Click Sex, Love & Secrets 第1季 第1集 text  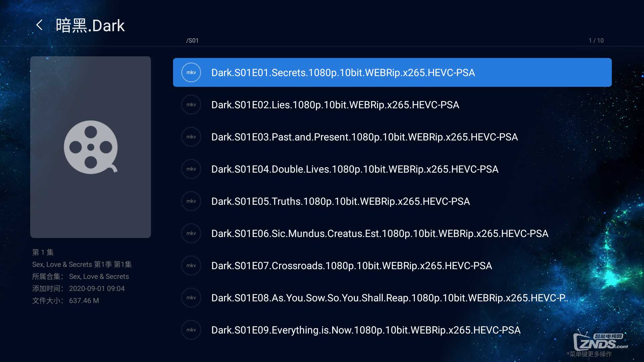[82, 264]
